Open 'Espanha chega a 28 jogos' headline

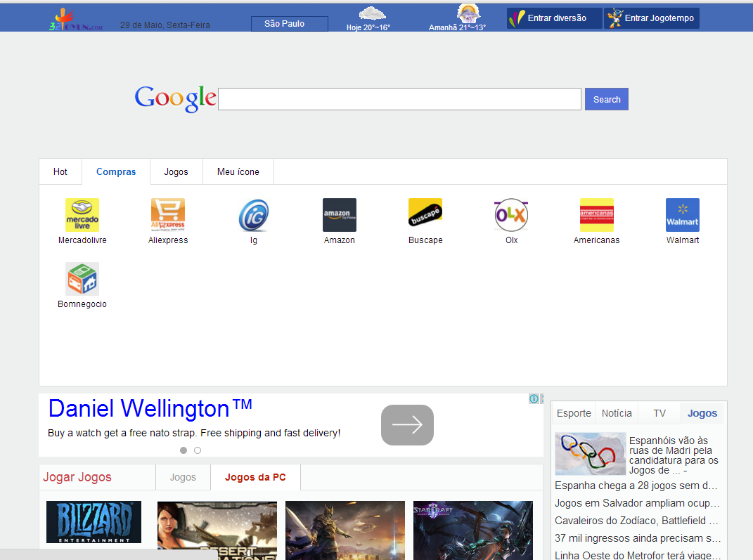coord(637,486)
